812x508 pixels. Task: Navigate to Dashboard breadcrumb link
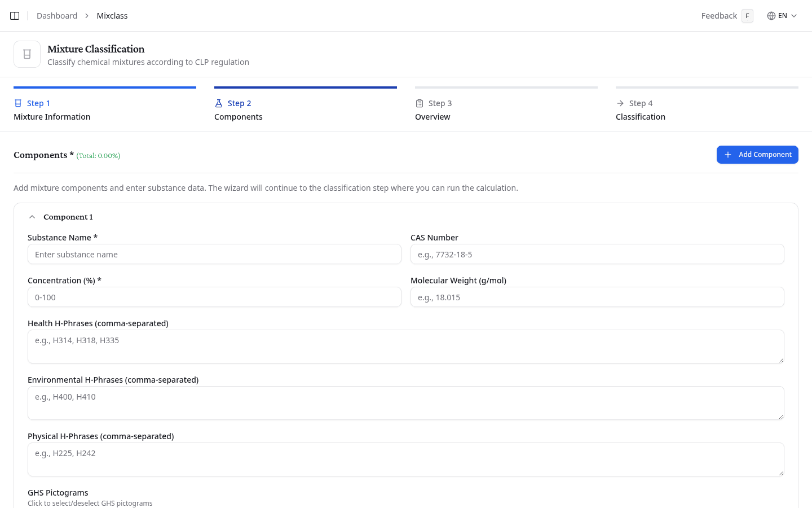coord(57,16)
